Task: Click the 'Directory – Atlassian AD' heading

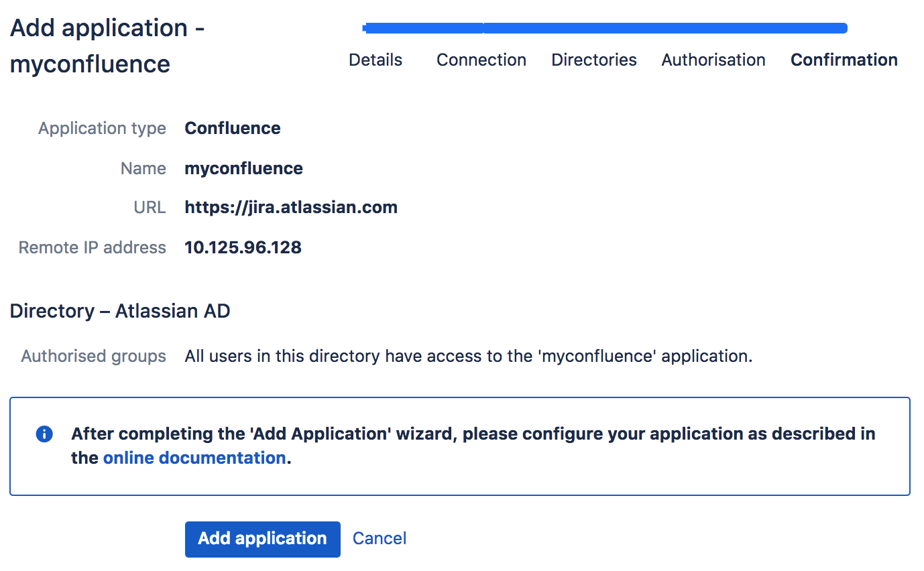Action: click(120, 311)
